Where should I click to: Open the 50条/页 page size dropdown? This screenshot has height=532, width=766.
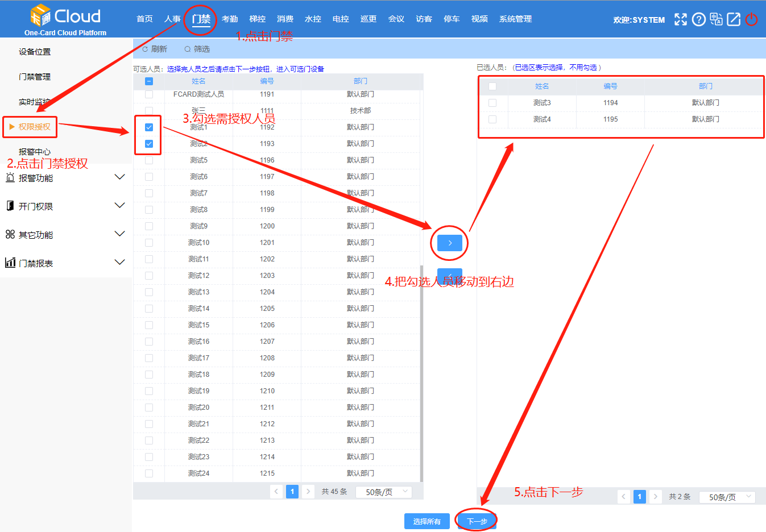383,491
